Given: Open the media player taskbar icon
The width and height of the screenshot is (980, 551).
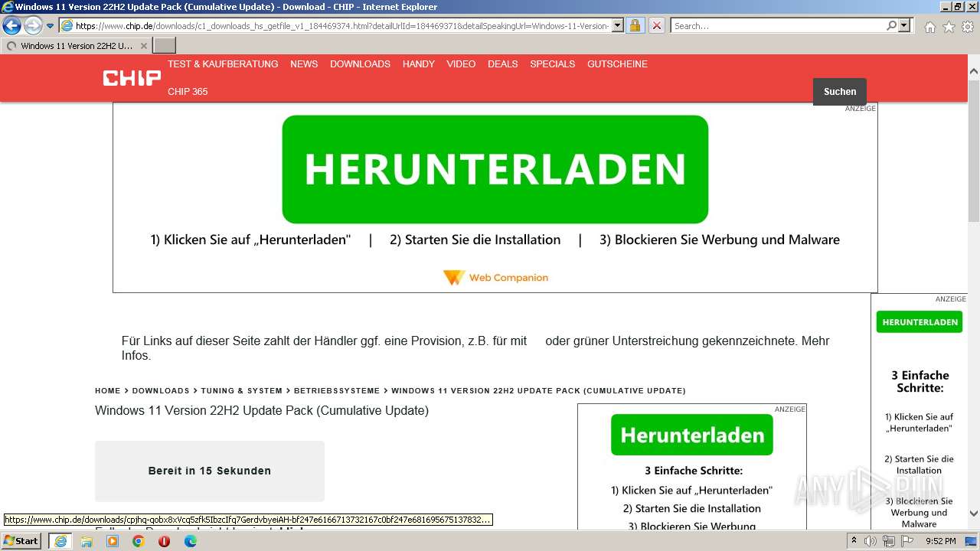Looking at the screenshot, I should tap(113, 541).
